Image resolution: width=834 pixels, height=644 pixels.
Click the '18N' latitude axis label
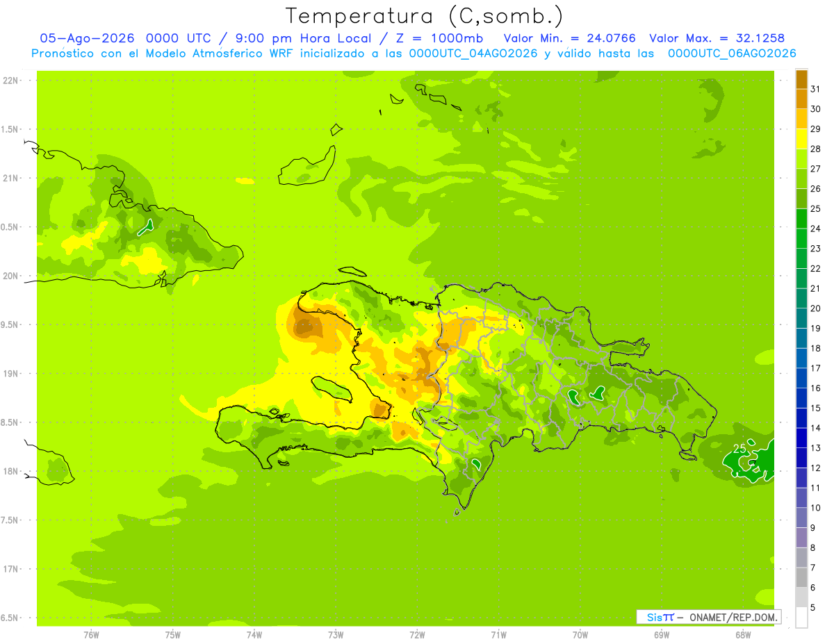pos(10,471)
